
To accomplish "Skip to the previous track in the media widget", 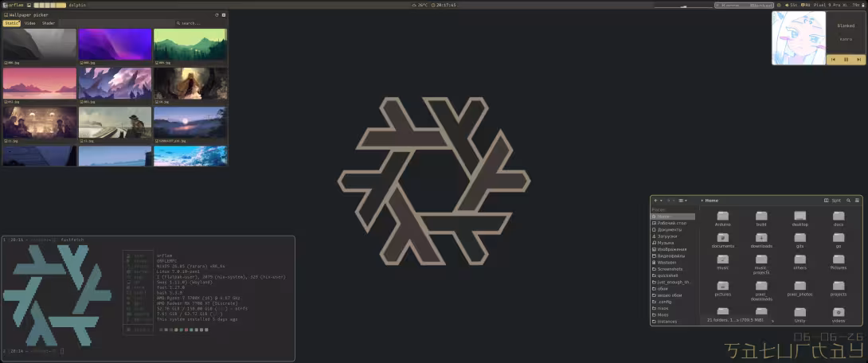I will (833, 59).
